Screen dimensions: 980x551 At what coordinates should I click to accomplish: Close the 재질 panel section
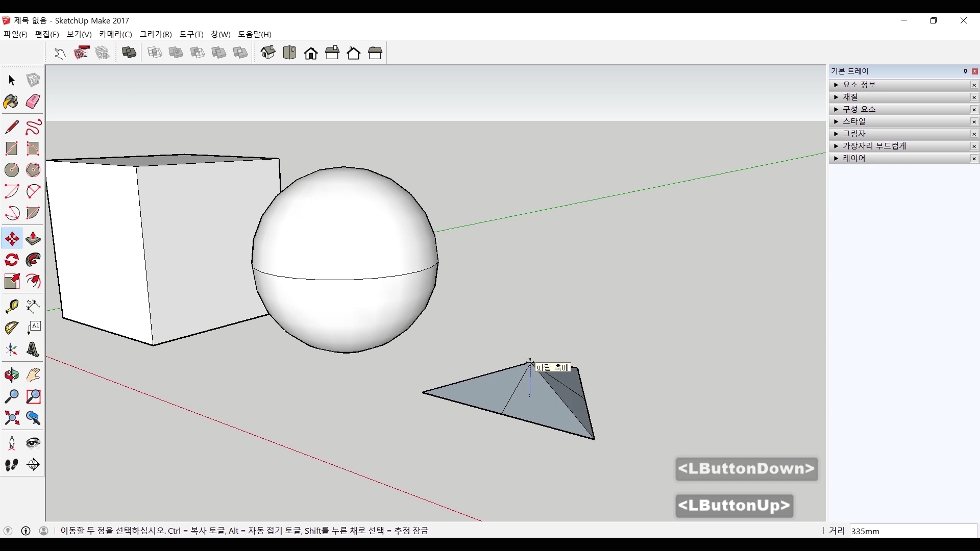click(x=974, y=97)
